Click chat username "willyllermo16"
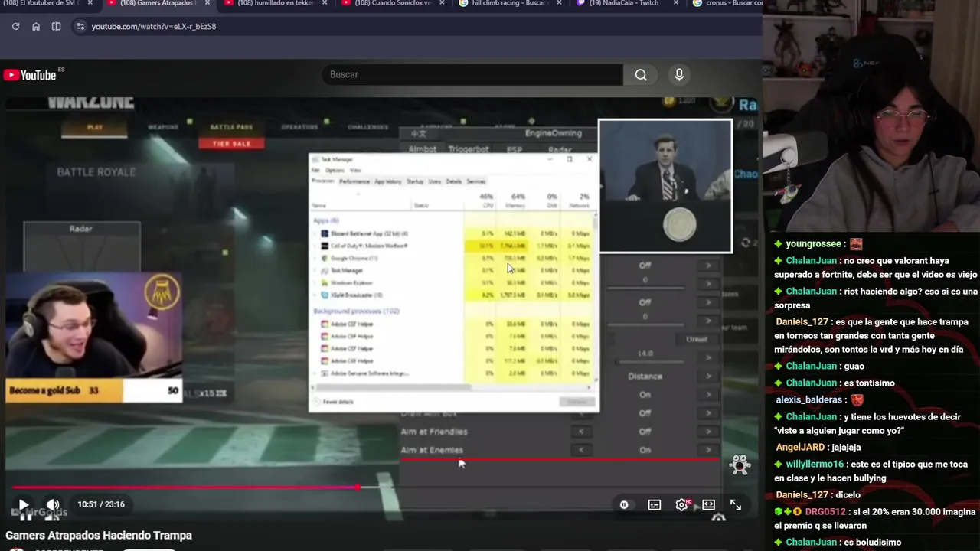The image size is (980, 551). [815, 465]
